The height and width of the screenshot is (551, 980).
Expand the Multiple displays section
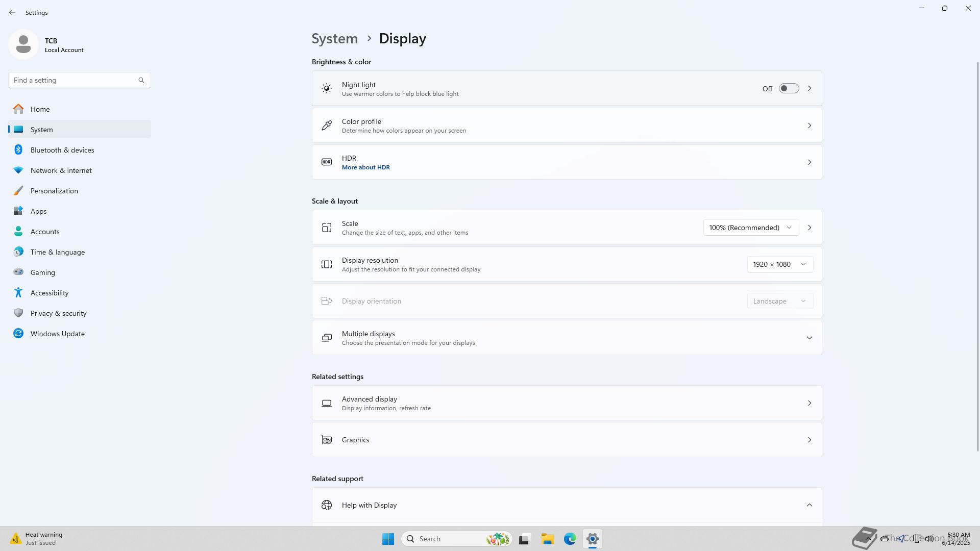click(x=809, y=338)
